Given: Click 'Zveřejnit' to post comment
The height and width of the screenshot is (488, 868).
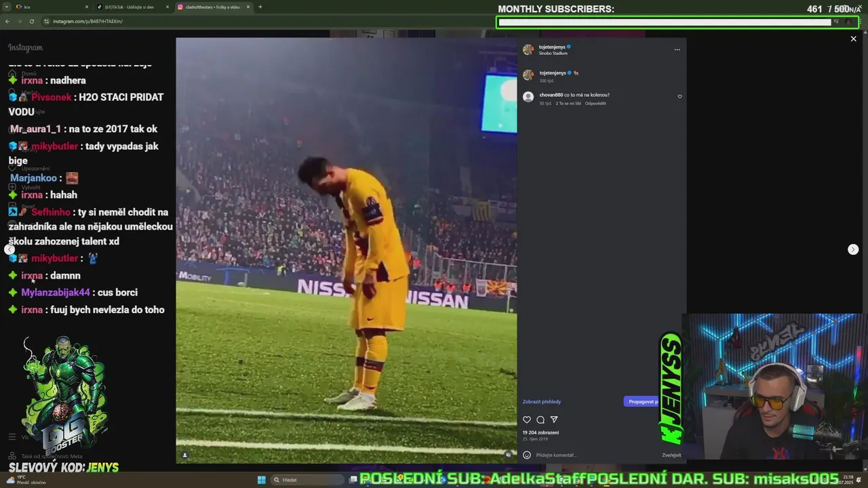Looking at the screenshot, I should click(671, 455).
